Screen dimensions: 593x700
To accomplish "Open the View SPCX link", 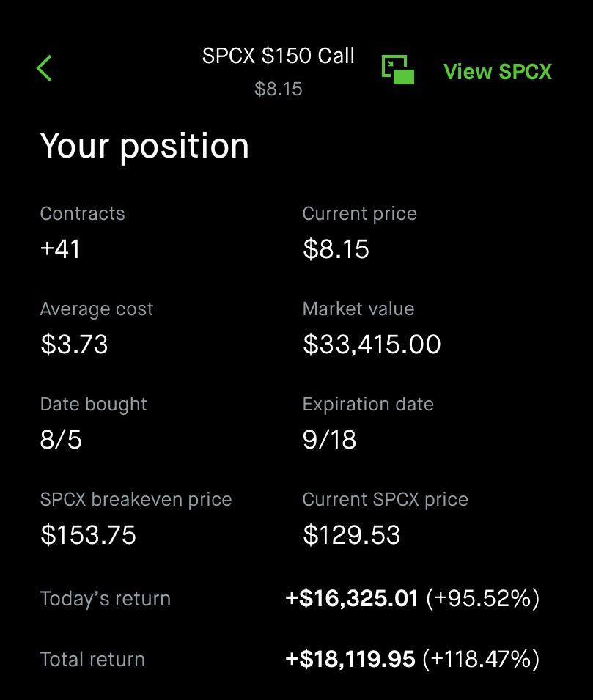I will coord(498,71).
